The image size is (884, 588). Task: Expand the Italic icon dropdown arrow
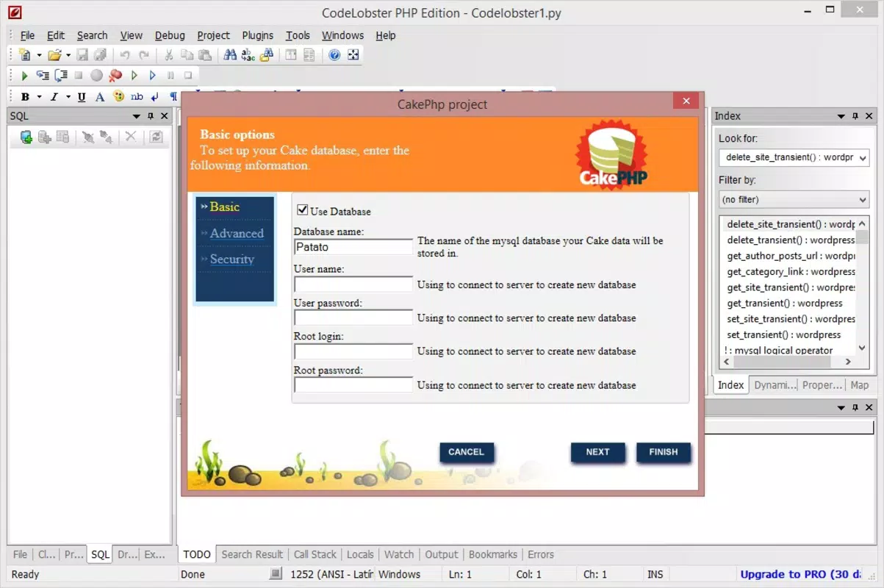(x=68, y=96)
